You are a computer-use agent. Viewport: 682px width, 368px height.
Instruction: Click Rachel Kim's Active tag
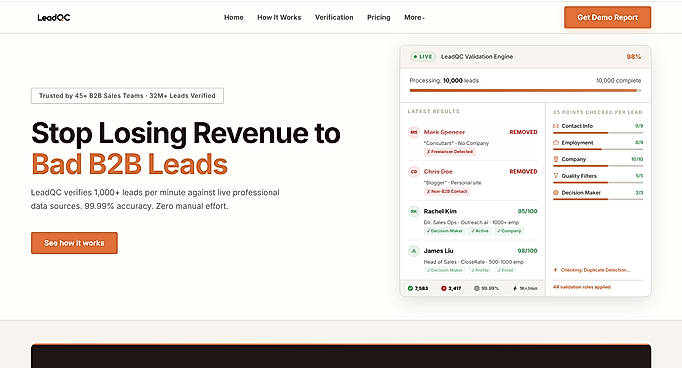(x=480, y=231)
